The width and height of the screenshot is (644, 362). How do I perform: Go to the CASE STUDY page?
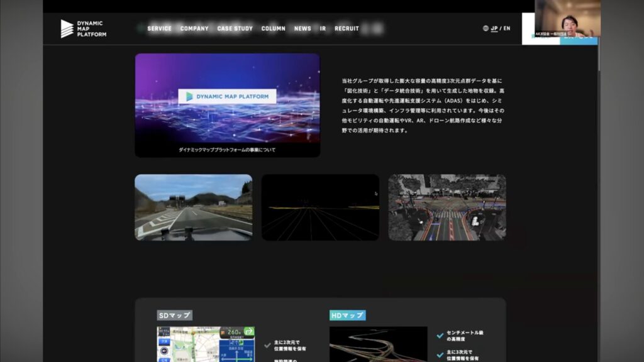(235, 28)
